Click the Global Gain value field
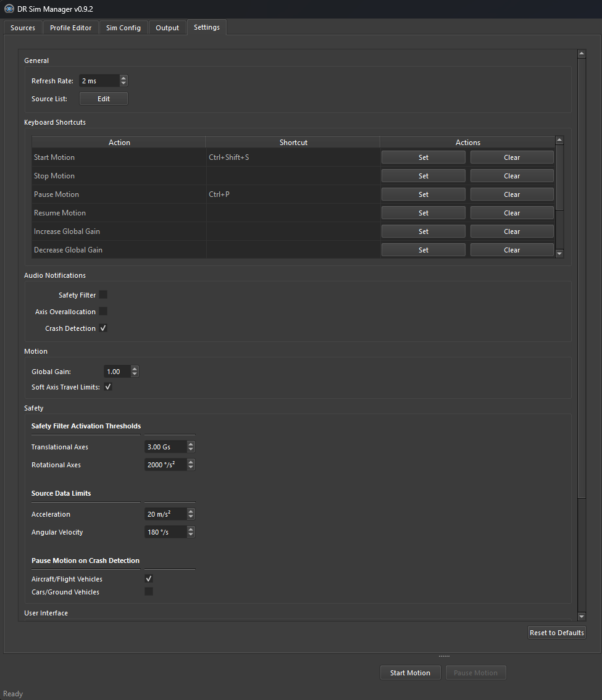Image resolution: width=602 pixels, height=700 pixels. (x=117, y=372)
